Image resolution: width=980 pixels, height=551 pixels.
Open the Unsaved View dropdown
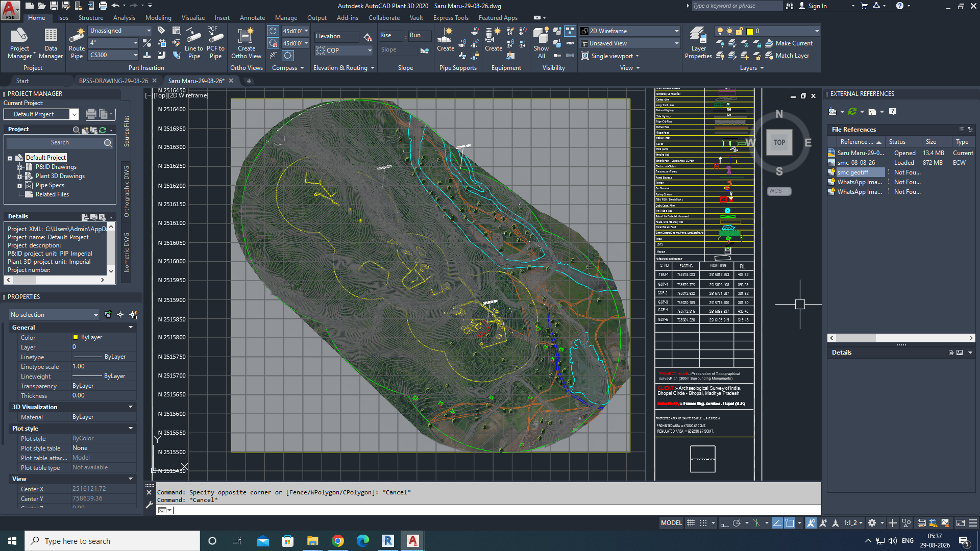(630, 43)
